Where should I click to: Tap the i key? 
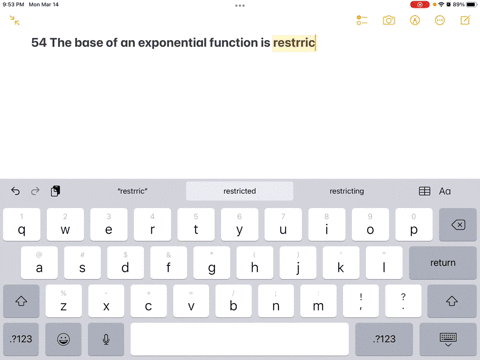tap(327, 225)
